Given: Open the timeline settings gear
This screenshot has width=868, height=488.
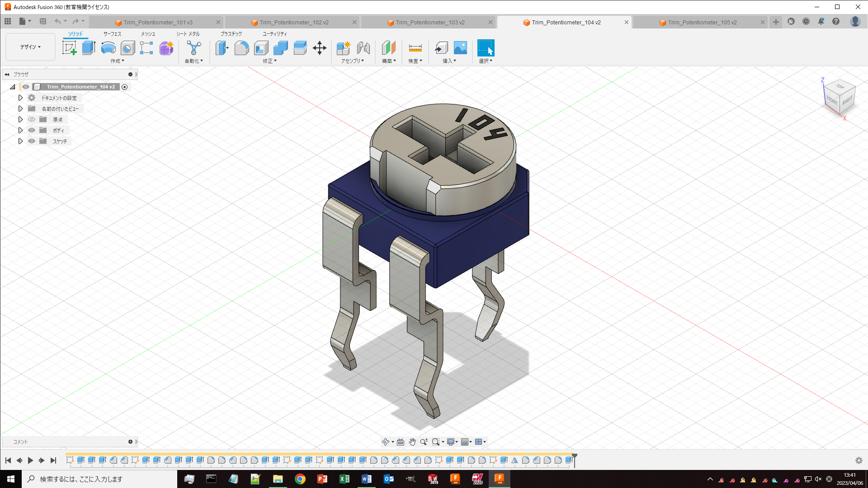Looking at the screenshot, I should pyautogui.click(x=859, y=460).
